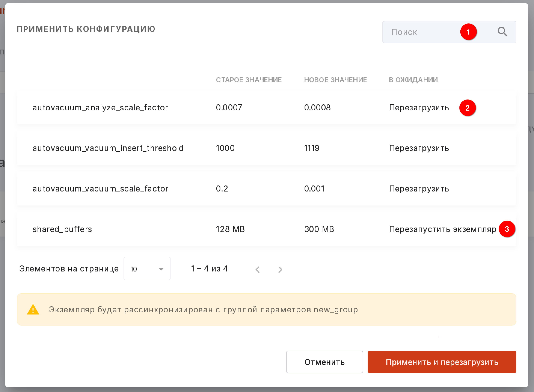Click new value 300 MB

click(x=319, y=229)
